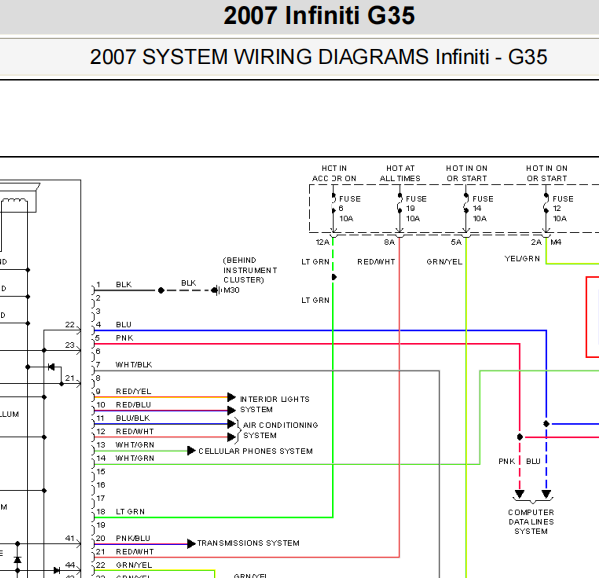Click the 'HOT AT ALL TIMES' label
599x578 pixels.
(400, 173)
